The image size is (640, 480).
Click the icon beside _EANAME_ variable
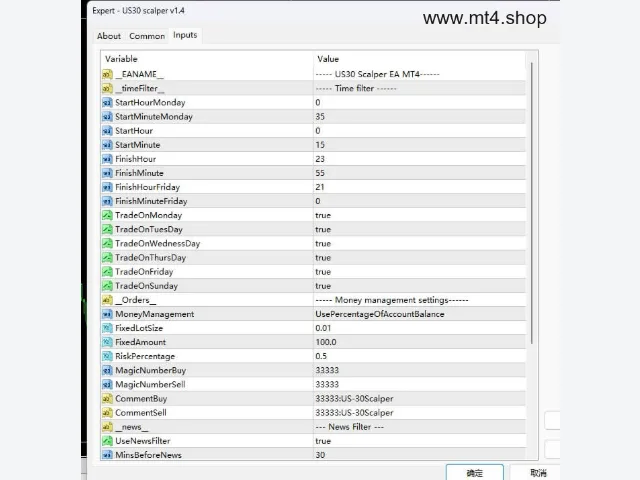(x=107, y=74)
